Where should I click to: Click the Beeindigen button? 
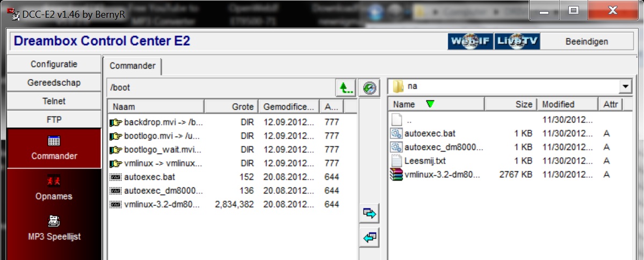pyautogui.click(x=587, y=41)
